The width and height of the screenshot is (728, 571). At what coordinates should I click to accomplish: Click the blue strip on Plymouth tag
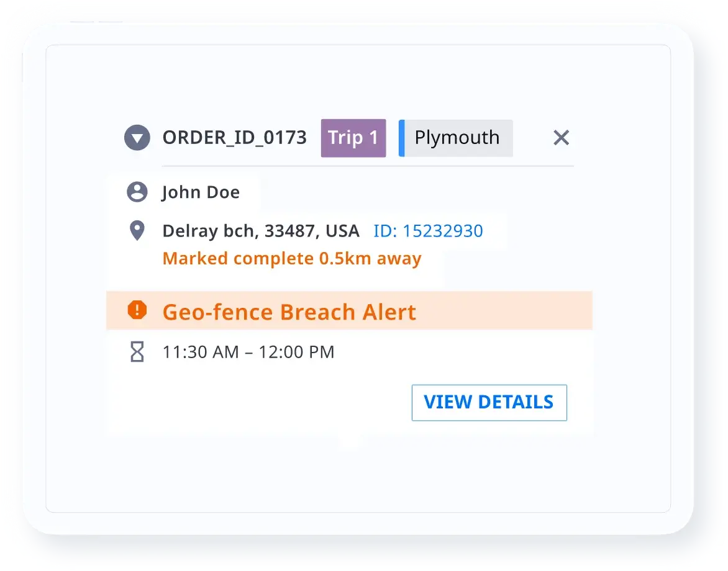pyautogui.click(x=402, y=138)
